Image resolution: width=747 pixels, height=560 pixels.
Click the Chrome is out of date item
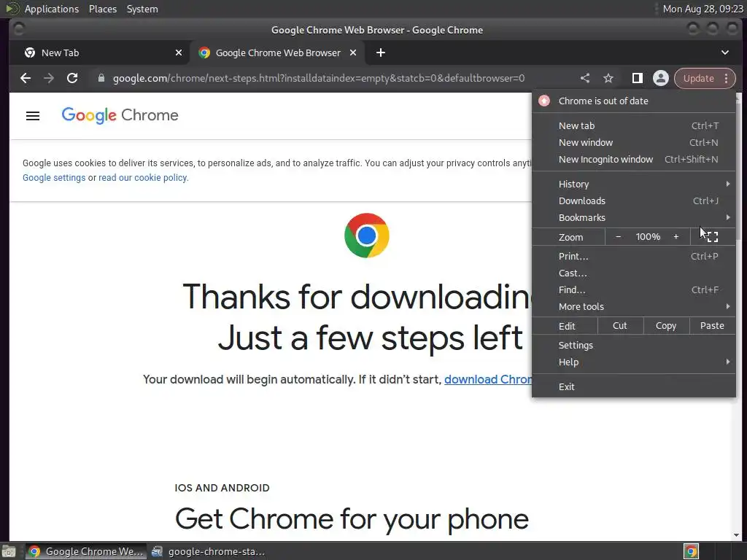[634, 101]
